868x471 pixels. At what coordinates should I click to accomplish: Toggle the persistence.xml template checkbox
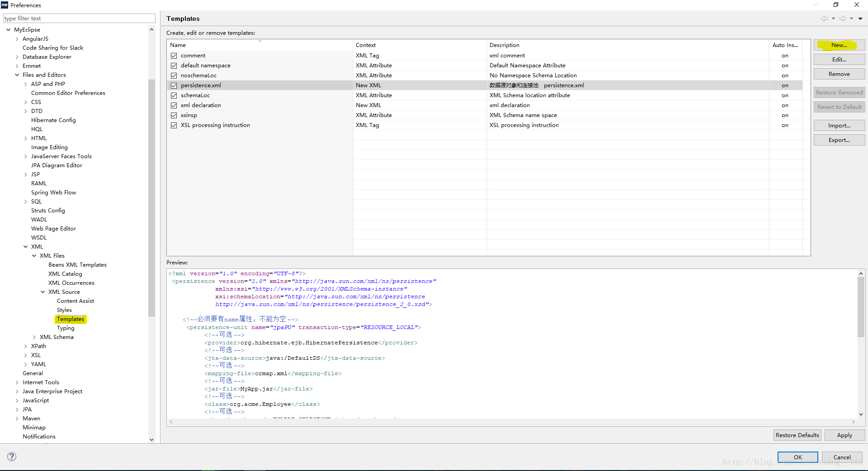coord(174,85)
